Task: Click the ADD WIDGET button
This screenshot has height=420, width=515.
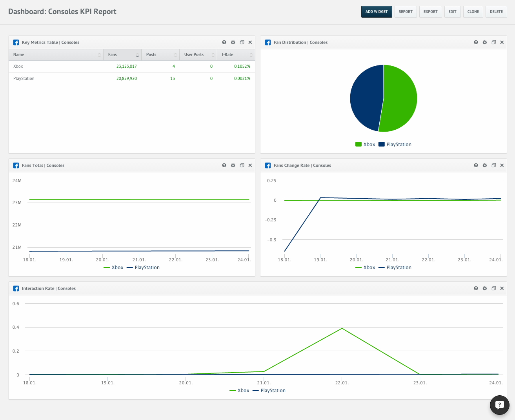Action: tap(377, 12)
